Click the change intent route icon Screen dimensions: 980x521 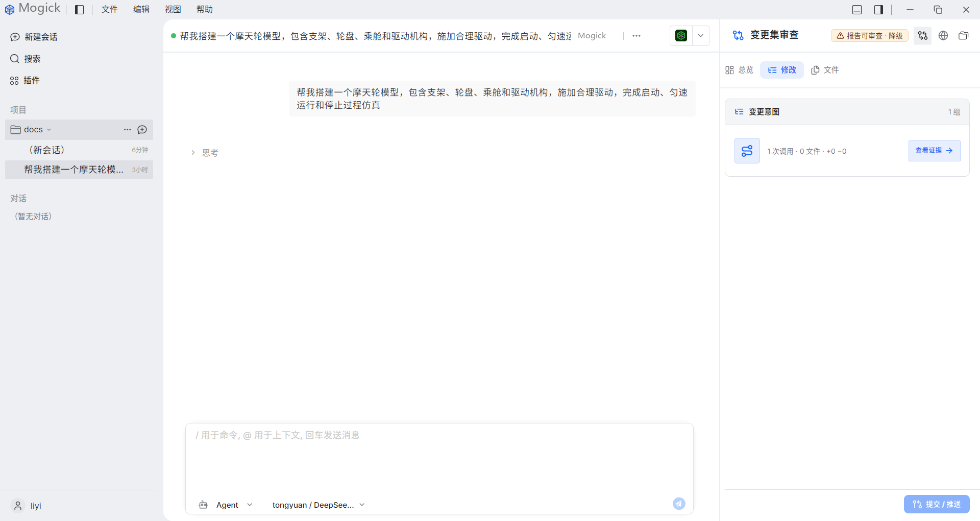(x=747, y=151)
